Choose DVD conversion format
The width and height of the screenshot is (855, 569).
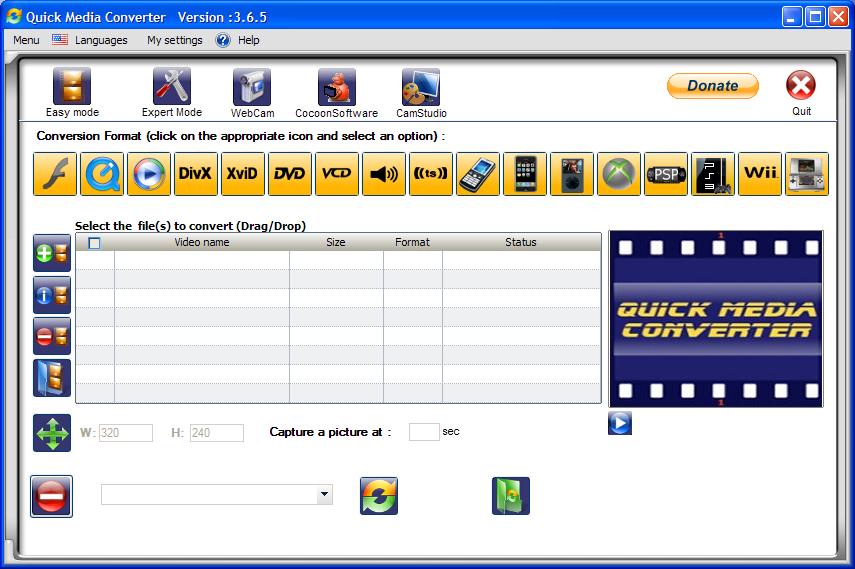290,174
